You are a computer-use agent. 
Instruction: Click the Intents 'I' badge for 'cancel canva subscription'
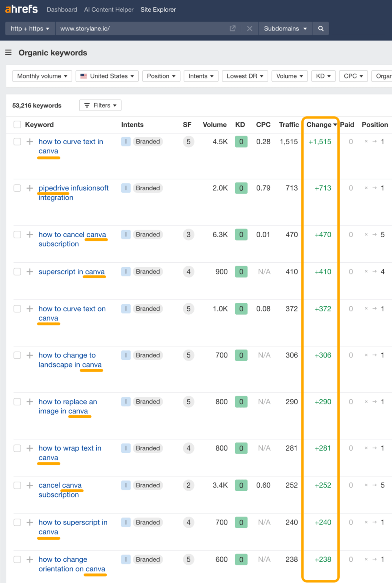pyautogui.click(x=125, y=485)
